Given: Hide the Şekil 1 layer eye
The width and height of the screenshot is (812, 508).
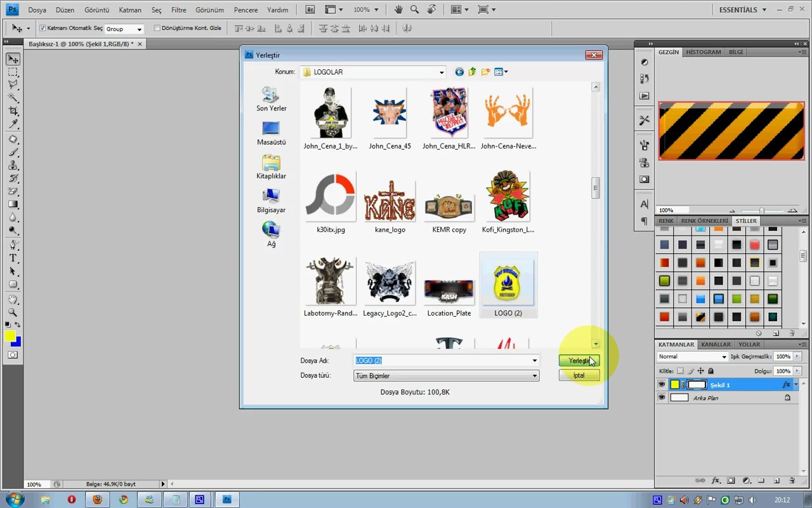Looking at the screenshot, I should (x=662, y=384).
